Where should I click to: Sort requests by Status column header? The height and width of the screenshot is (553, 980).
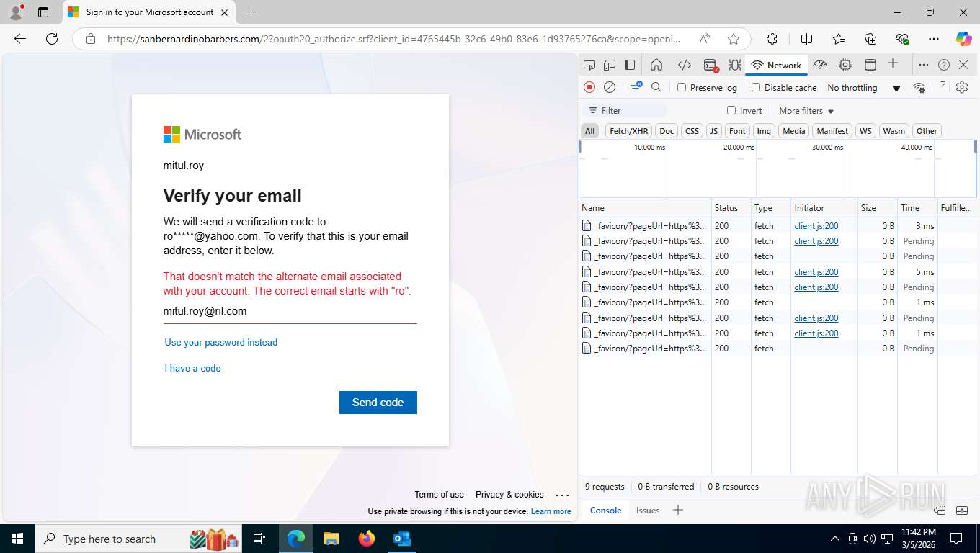coord(731,207)
